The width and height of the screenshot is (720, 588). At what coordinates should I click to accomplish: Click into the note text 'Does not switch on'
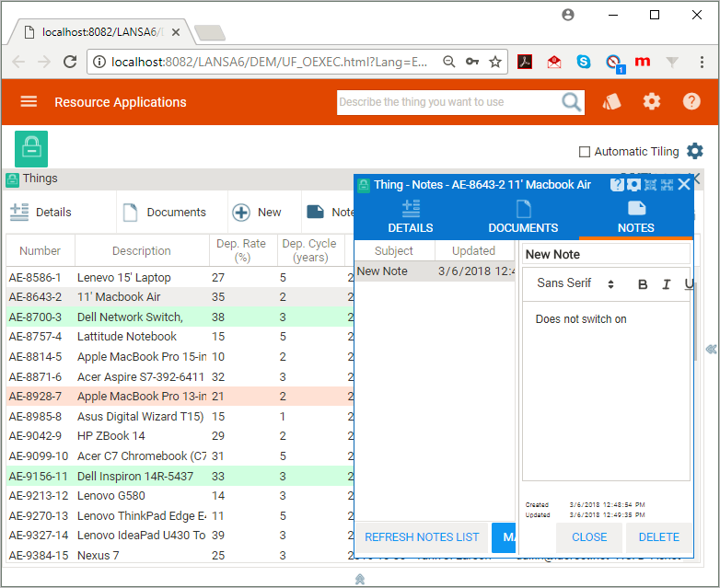pyautogui.click(x=581, y=319)
